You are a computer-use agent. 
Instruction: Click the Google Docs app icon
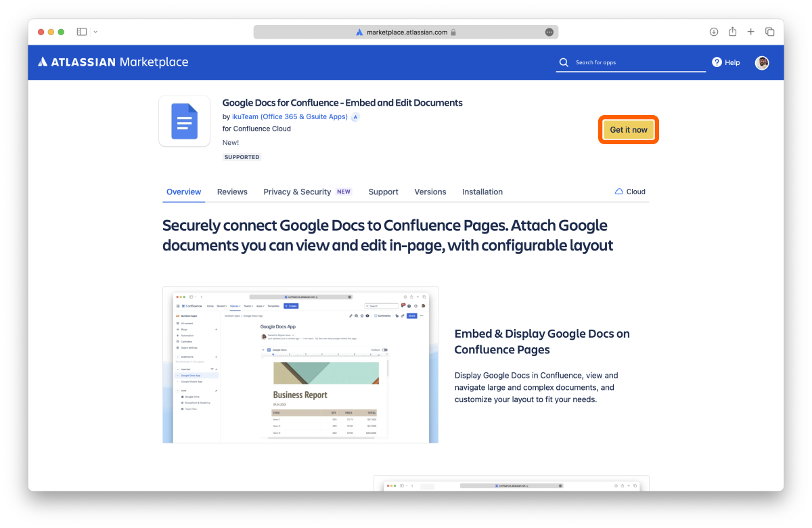[185, 121]
